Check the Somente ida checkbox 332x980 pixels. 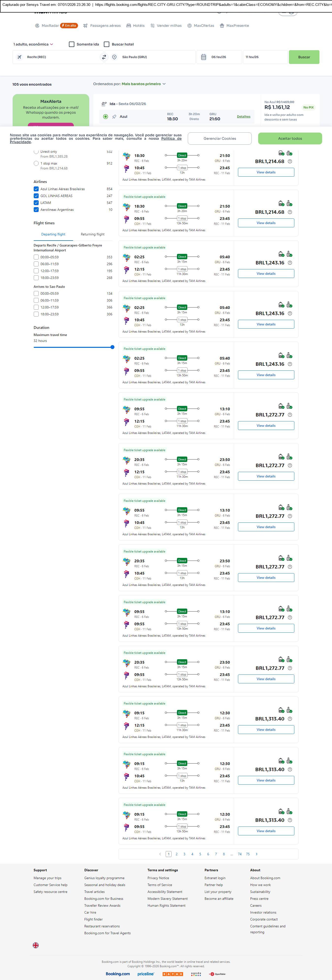point(72,45)
